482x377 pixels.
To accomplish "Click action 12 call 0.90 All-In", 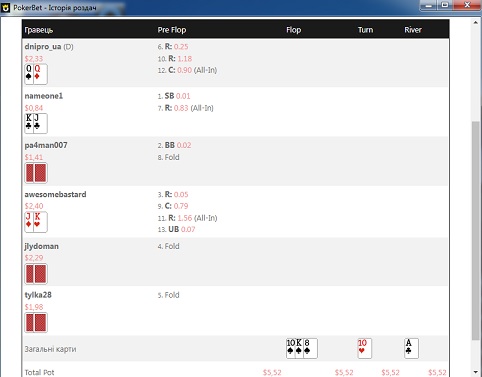I will [187, 70].
